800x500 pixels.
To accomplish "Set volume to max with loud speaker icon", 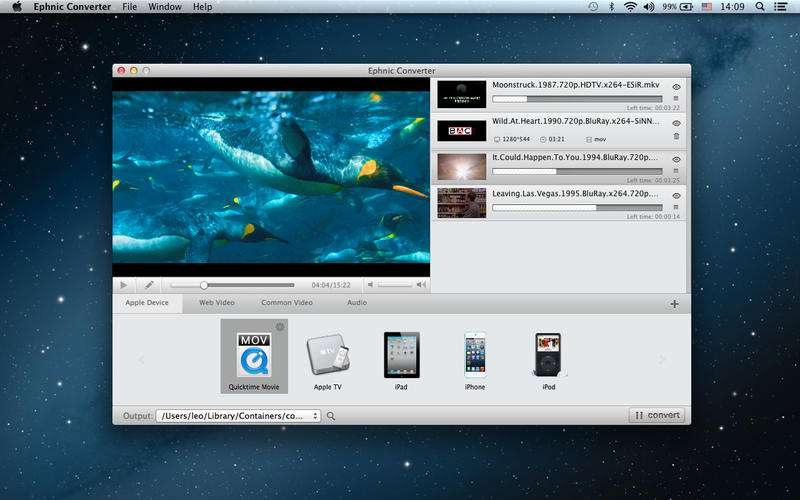I will click(421, 285).
